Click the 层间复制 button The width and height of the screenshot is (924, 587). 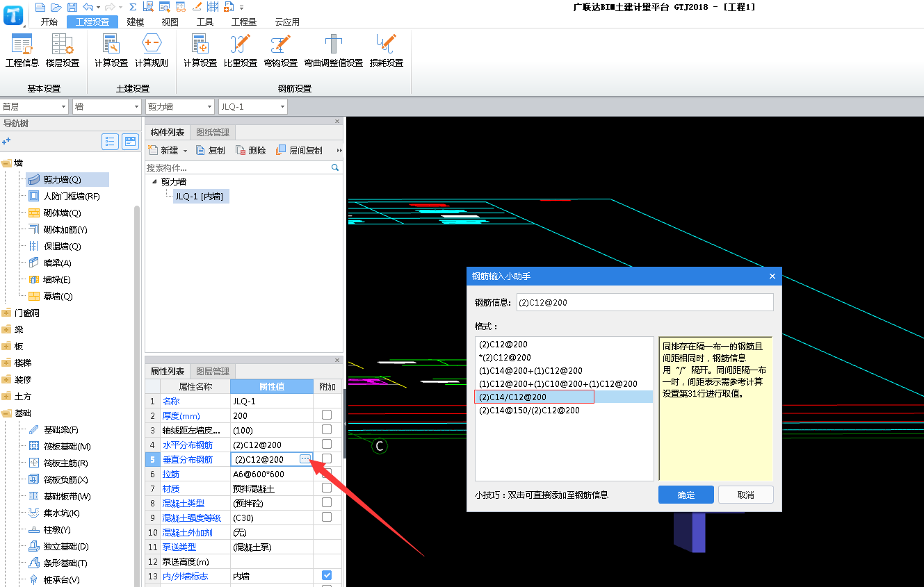tap(299, 150)
